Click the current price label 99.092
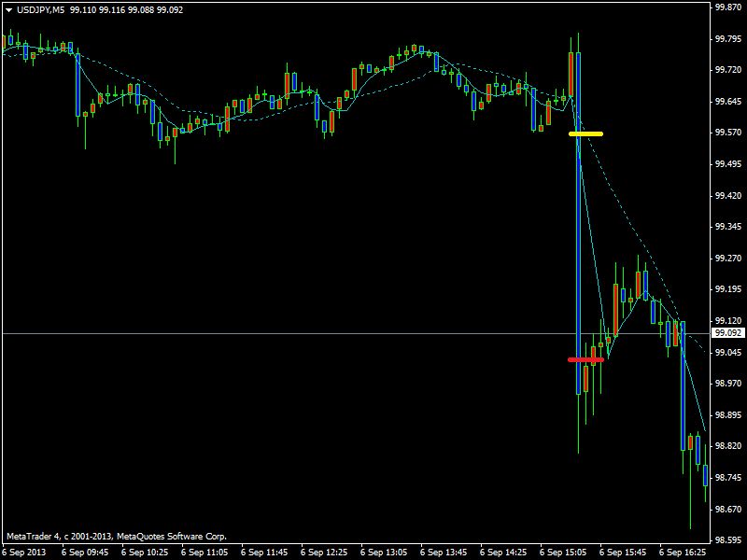The height and width of the screenshot is (560, 747). tap(728, 333)
